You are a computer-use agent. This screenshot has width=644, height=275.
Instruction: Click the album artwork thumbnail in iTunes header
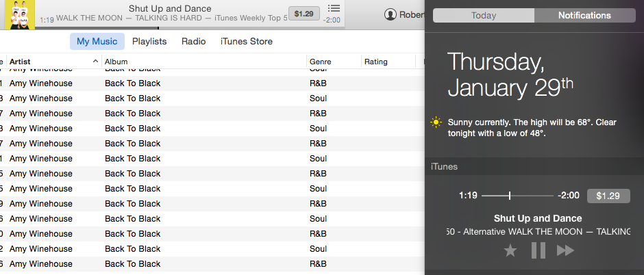20,14
